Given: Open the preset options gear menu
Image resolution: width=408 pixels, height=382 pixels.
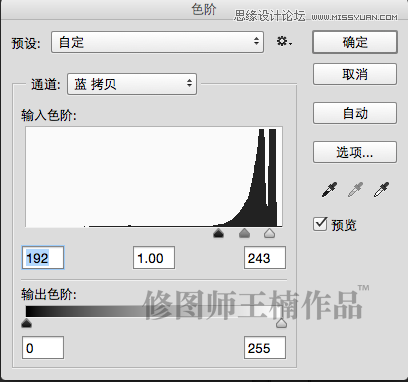Looking at the screenshot, I should (284, 42).
